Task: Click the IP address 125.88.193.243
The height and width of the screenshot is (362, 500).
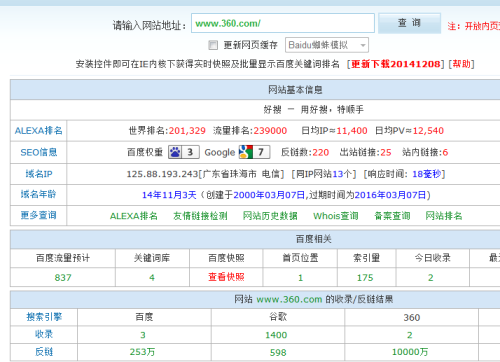Action: coord(162,174)
